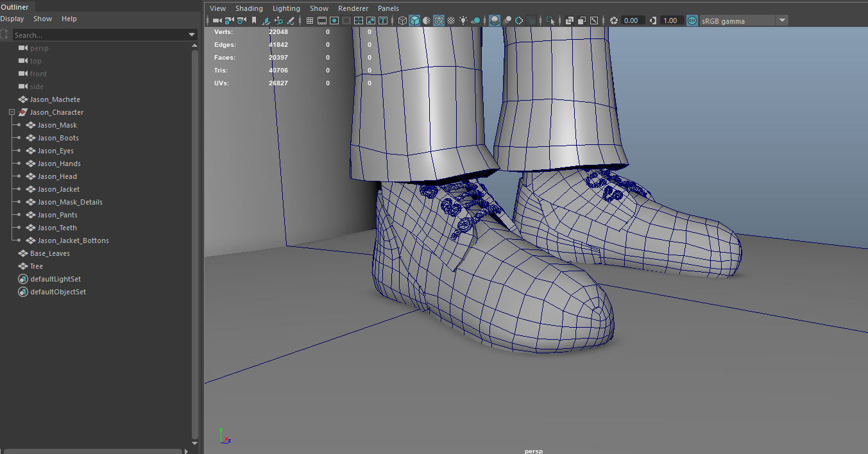The image size is (868, 454).
Task: Click the Select Camera icon
Action: (217, 21)
